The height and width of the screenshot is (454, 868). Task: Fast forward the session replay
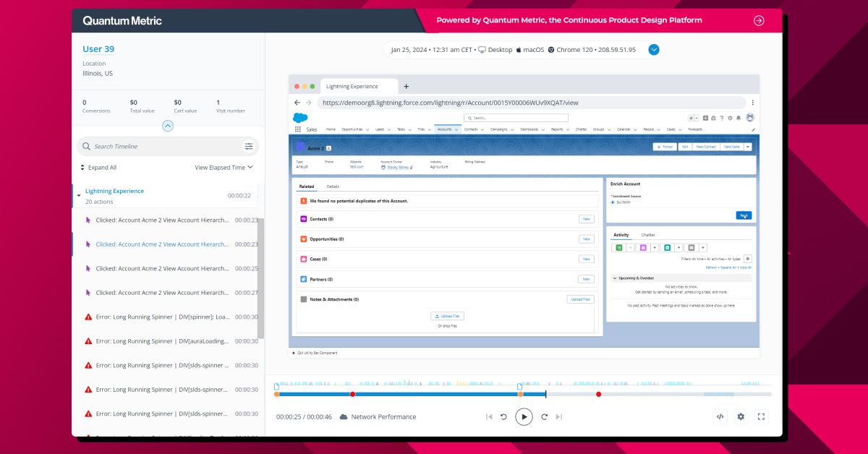click(x=544, y=417)
